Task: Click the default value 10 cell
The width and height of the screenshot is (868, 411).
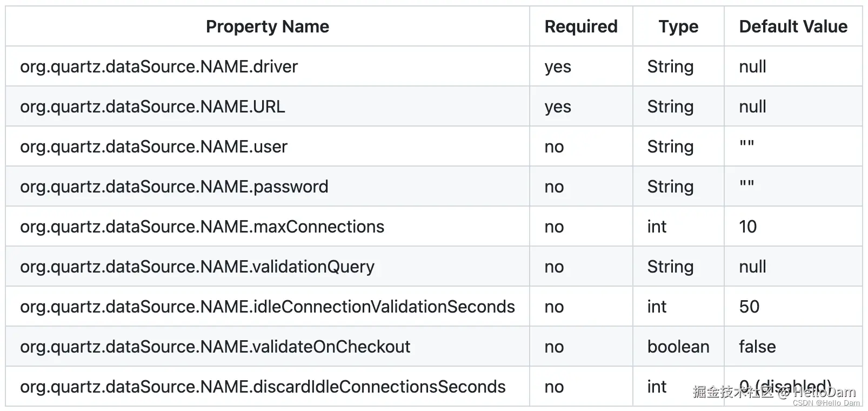Action: pyautogui.click(x=747, y=227)
